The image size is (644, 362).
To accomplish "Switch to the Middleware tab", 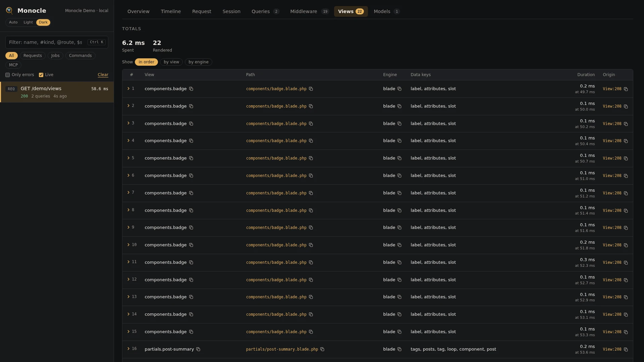I will [310, 11].
